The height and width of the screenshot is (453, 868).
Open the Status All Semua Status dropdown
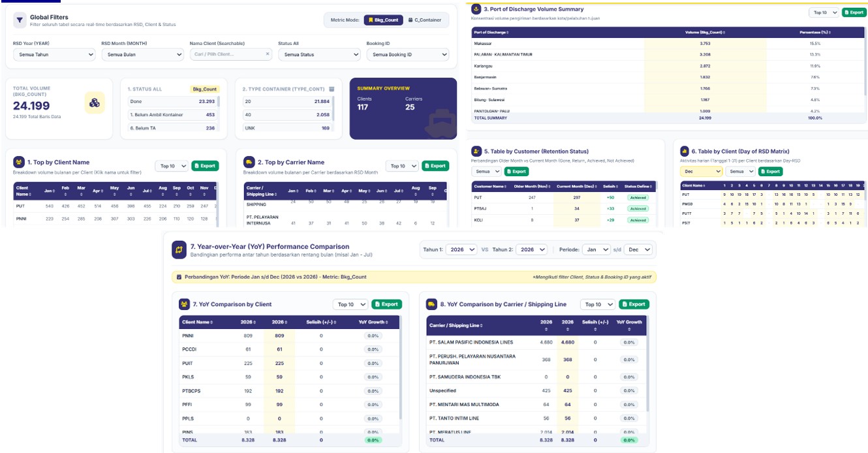tap(319, 55)
